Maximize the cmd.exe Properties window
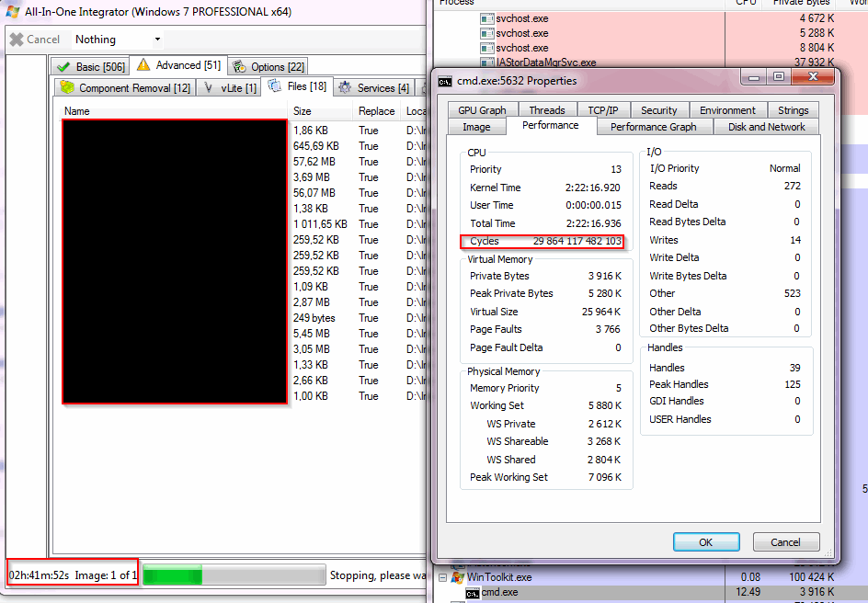 pos(779,76)
